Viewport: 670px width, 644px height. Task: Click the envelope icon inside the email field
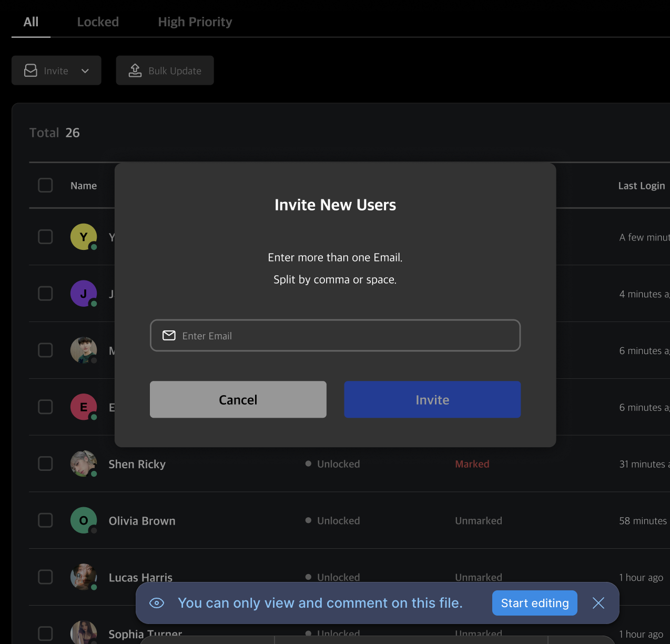point(169,335)
